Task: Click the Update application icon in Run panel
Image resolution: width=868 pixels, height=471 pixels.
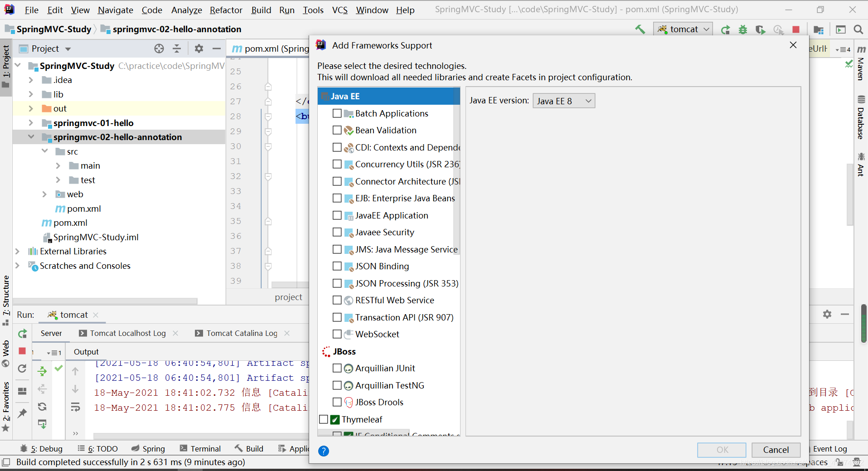Action: click(22, 368)
